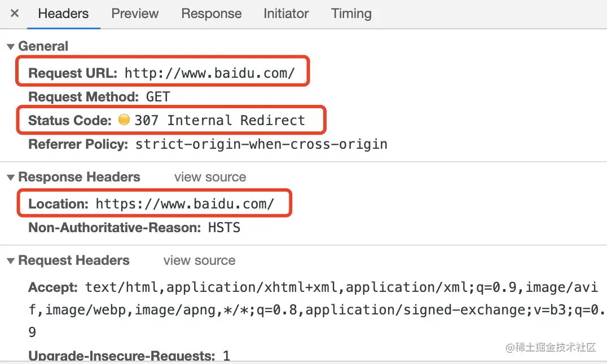Switch to the Preview tab
607x364 pixels.
pos(135,14)
